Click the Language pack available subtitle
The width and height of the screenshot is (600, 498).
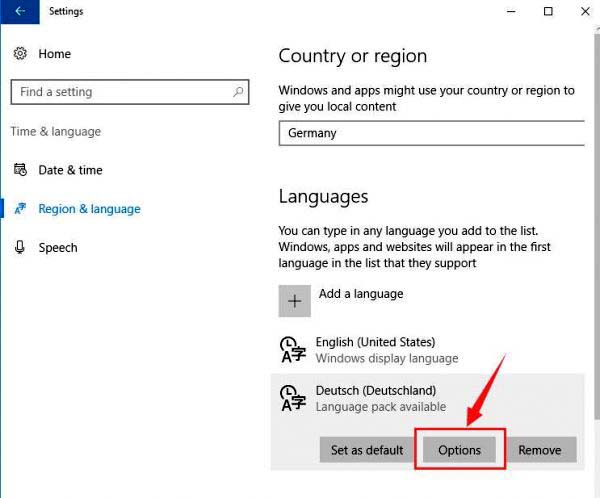[x=381, y=407]
